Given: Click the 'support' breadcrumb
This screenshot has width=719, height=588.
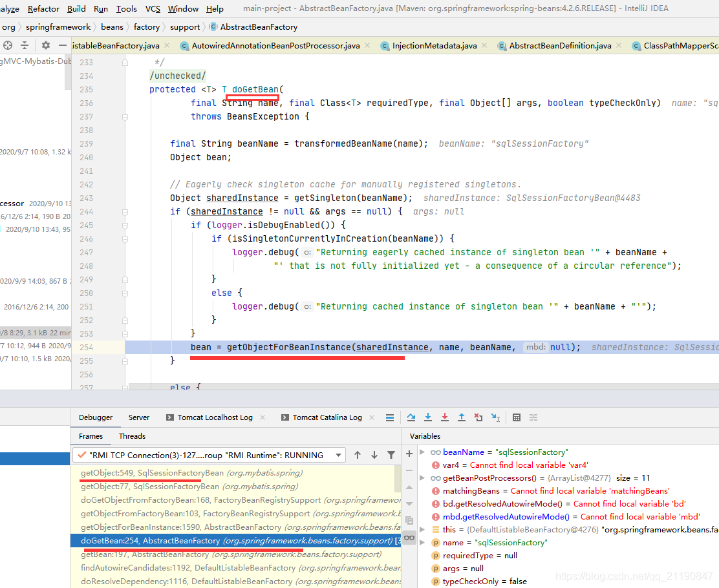Looking at the screenshot, I should [185, 27].
